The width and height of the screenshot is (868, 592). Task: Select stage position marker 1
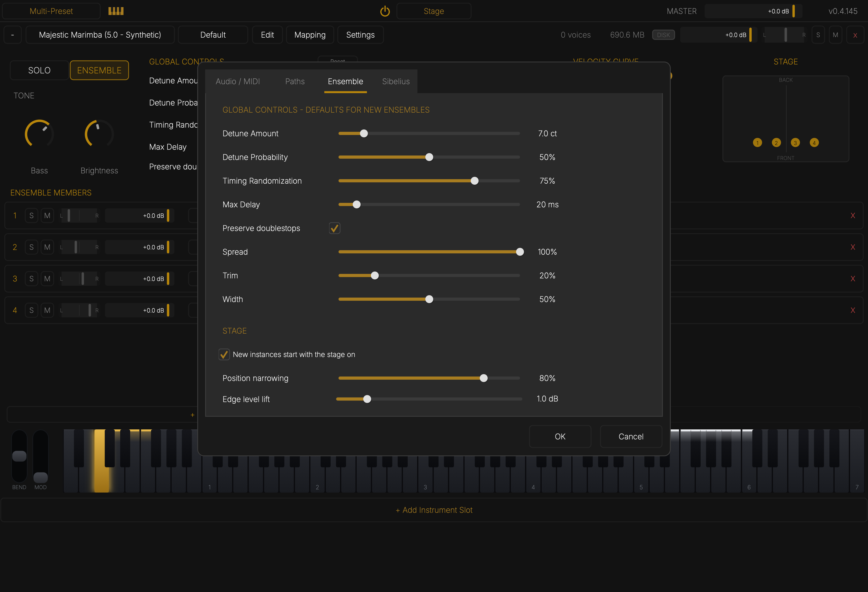coord(758,143)
